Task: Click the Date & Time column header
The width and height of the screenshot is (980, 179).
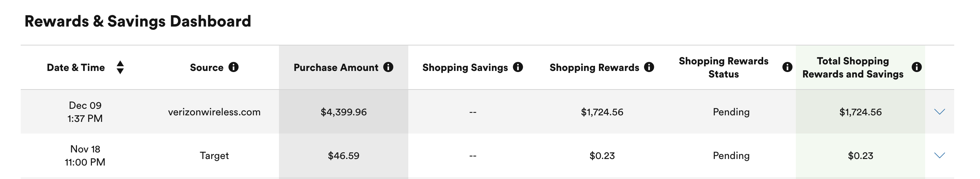Action: point(76,68)
